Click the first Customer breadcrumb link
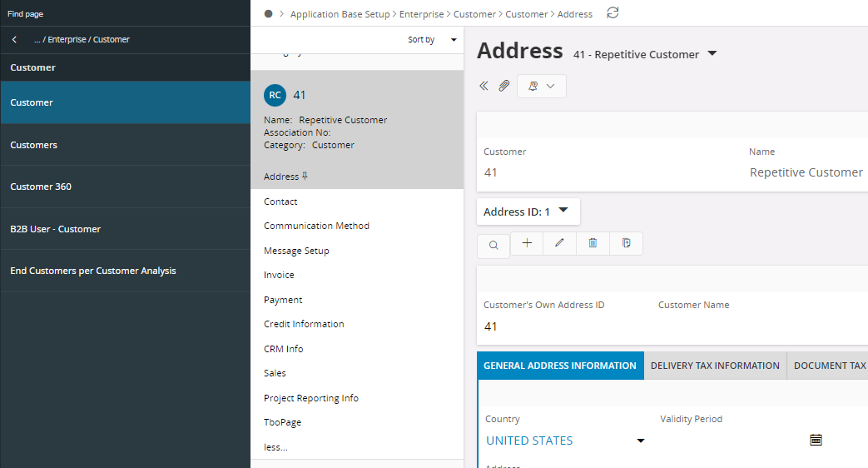The image size is (868, 468). 474,14
